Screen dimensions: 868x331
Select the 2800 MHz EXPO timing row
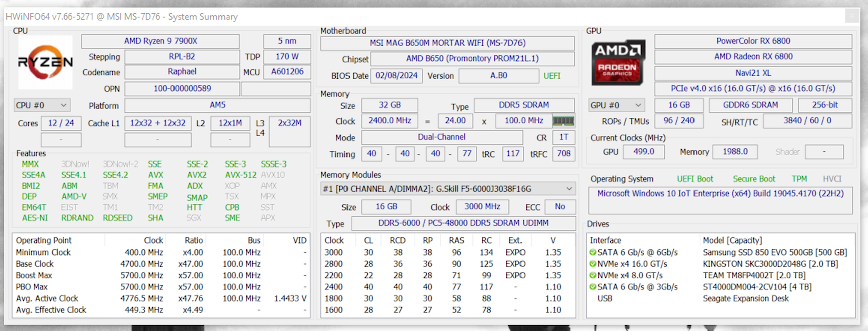pos(448,264)
